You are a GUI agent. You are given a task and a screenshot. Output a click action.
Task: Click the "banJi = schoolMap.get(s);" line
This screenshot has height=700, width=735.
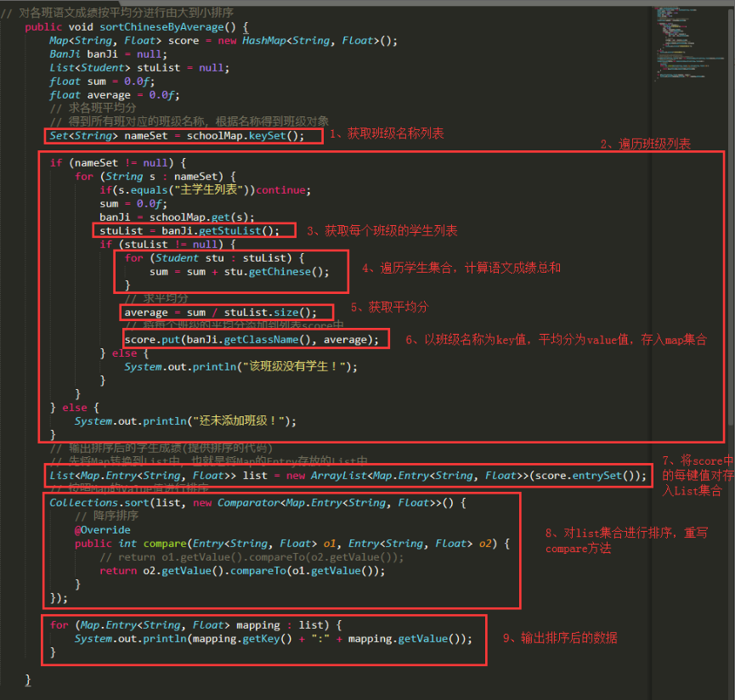click(x=177, y=217)
